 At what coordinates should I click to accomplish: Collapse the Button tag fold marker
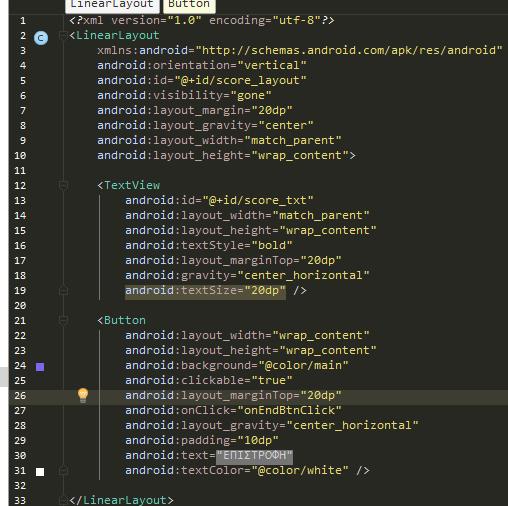pyautogui.click(x=63, y=320)
